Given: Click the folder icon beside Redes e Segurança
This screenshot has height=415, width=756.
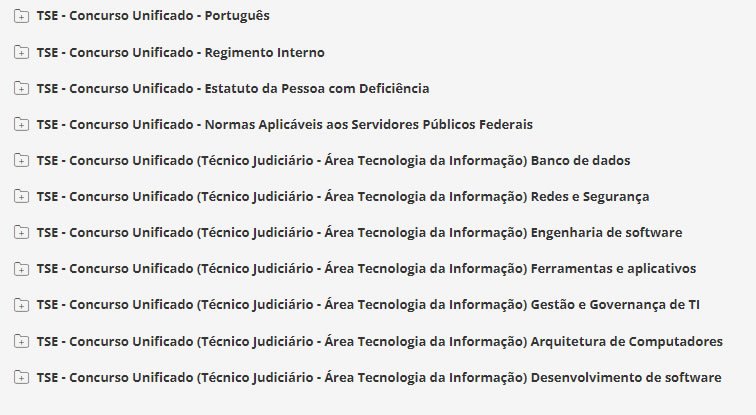Looking at the screenshot, I should tap(22, 196).
